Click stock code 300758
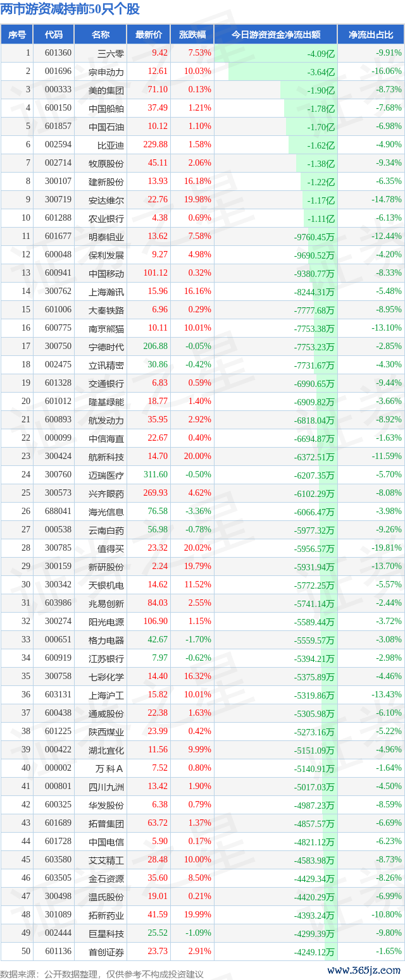The image size is (405, 980). 58,677
